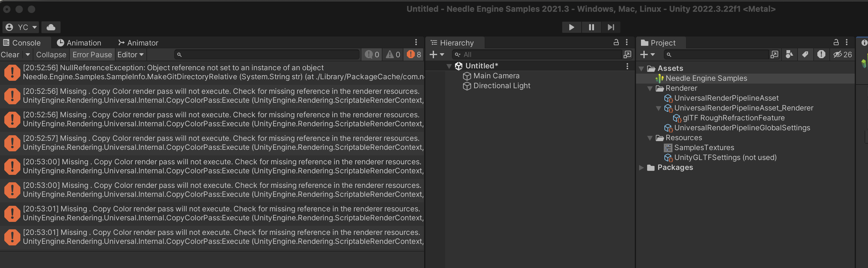
Task: Open the cloud services icon
Action: (51, 27)
